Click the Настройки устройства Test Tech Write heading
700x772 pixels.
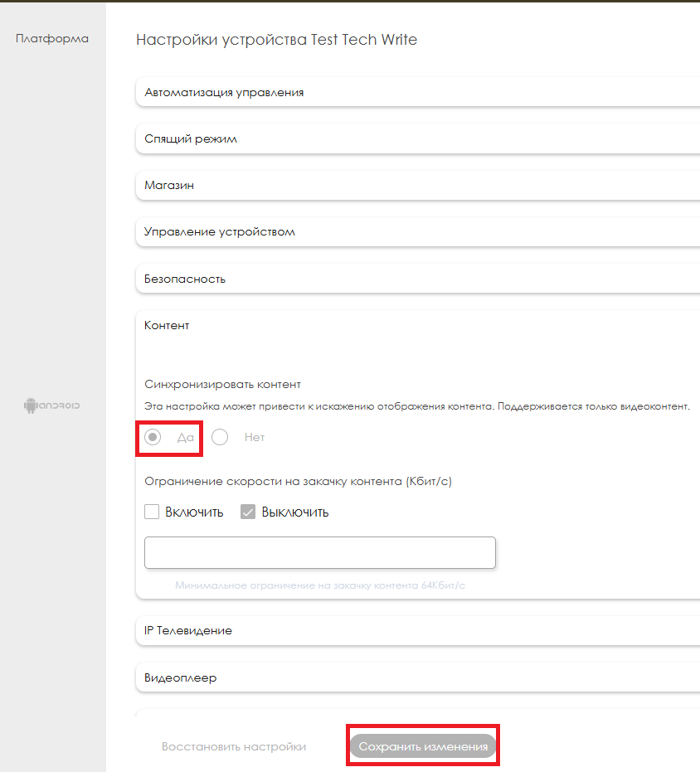tap(276, 39)
